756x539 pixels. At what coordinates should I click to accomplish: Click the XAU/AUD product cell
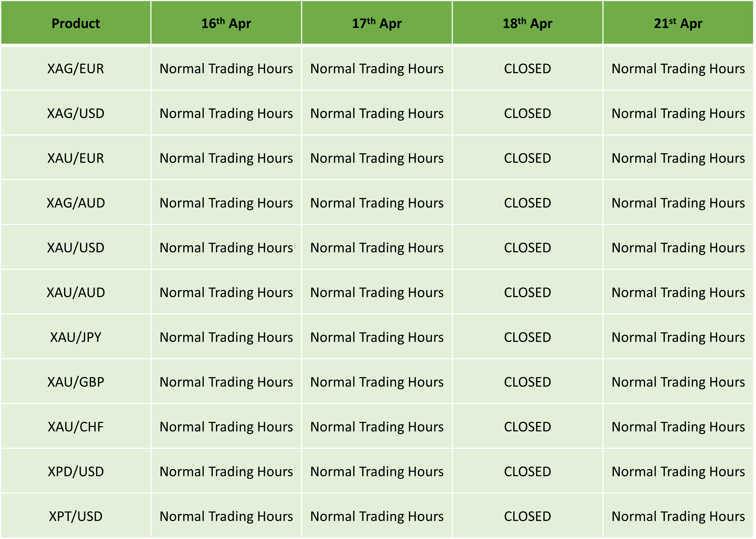click(76, 292)
